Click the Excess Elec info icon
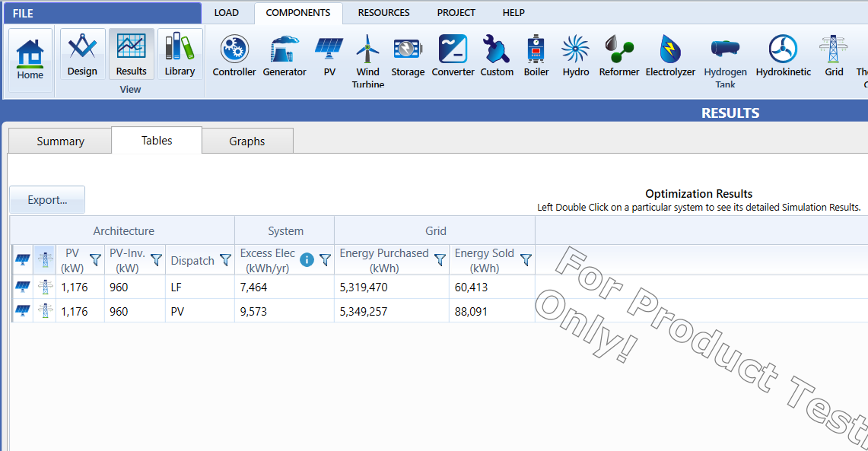This screenshot has width=868, height=451. [307, 260]
